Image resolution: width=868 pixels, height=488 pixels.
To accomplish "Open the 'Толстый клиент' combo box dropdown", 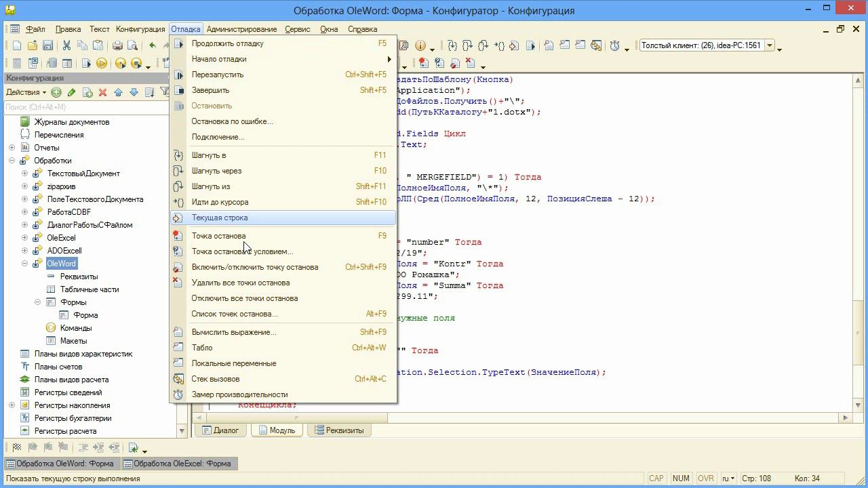I will (x=770, y=45).
